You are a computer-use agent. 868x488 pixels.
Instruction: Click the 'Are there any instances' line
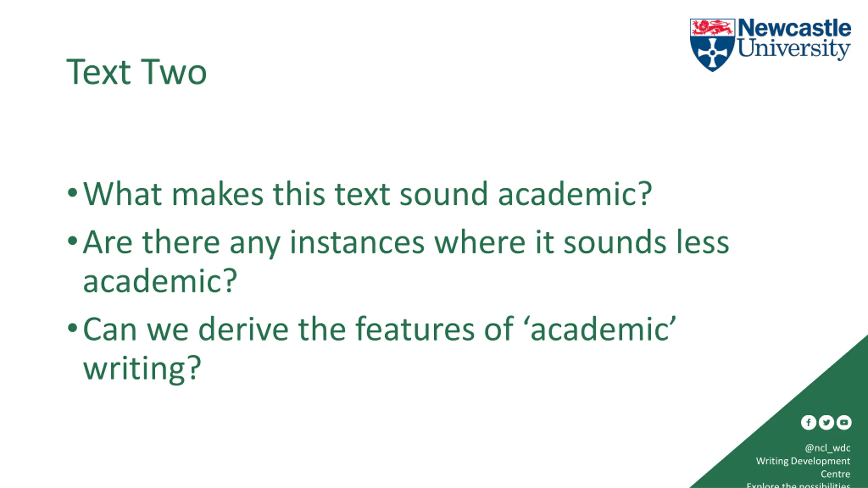point(406,243)
